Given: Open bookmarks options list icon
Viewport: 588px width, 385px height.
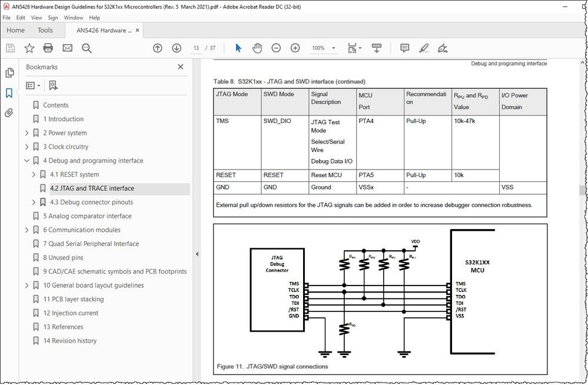Looking at the screenshot, I should pos(33,85).
